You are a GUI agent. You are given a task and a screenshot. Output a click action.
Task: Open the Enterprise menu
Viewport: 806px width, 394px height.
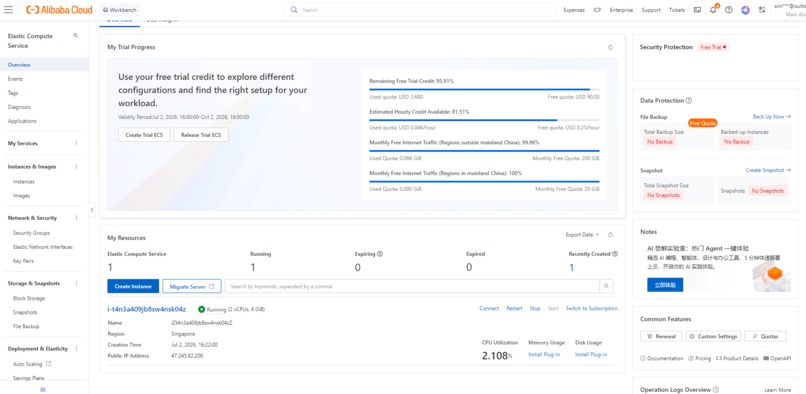(621, 10)
